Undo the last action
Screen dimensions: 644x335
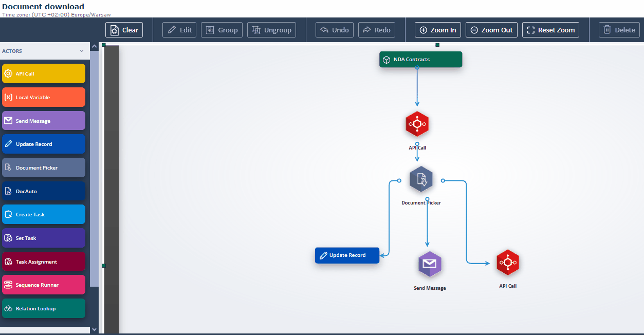pyautogui.click(x=335, y=30)
